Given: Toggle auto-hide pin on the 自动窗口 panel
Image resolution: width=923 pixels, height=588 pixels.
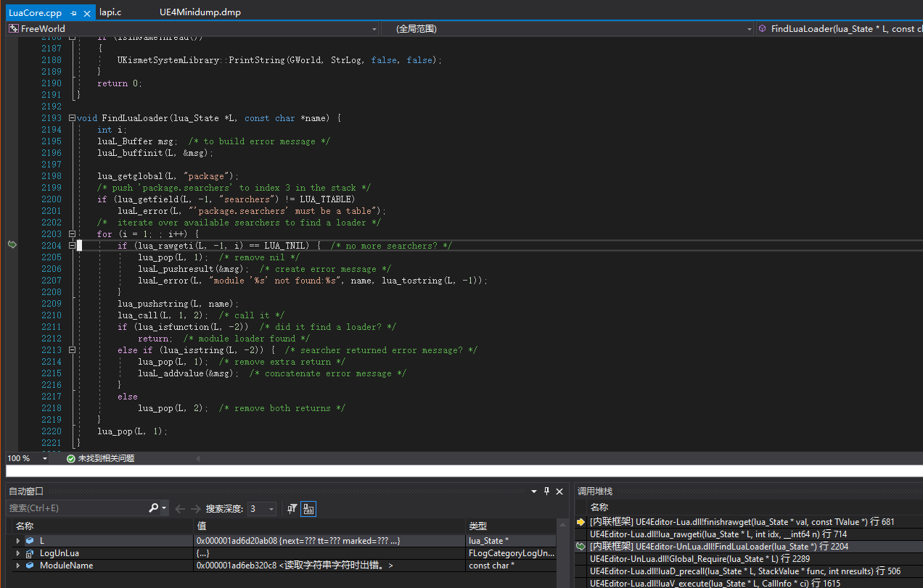Looking at the screenshot, I should [x=546, y=491].
